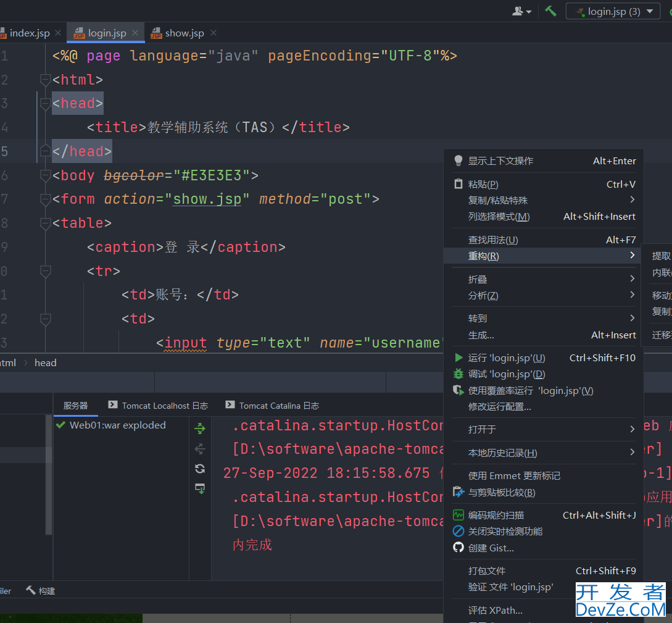Collapse the form tag fold marker

click(45, 199)
